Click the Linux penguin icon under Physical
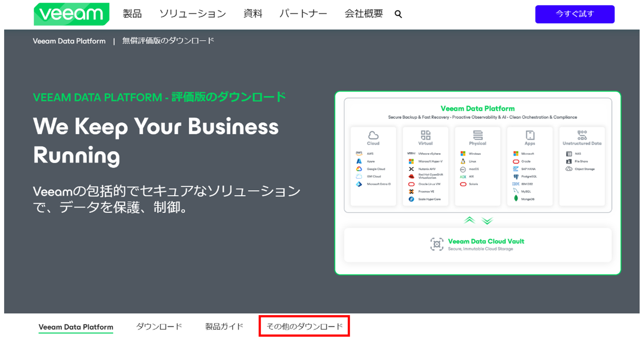The width and height of the screenshot is (644, 340). [463, 161]
